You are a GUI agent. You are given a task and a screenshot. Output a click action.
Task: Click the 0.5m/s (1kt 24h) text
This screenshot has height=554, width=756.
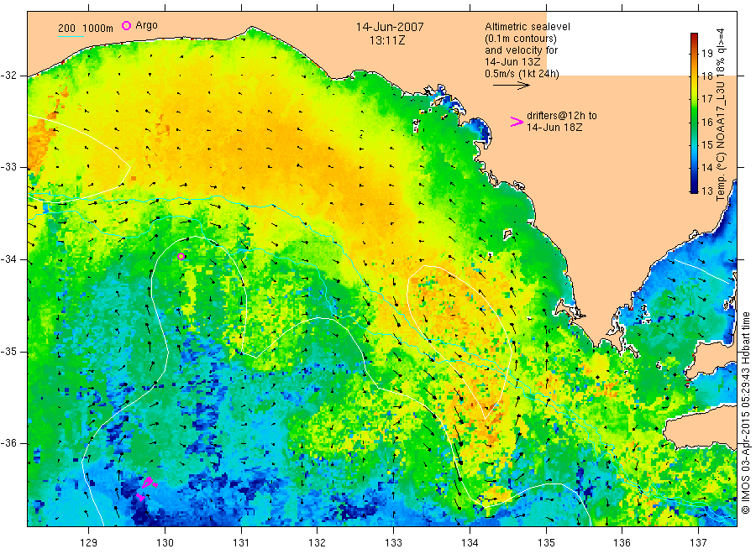pyautogui.click(x=522, y=74)
